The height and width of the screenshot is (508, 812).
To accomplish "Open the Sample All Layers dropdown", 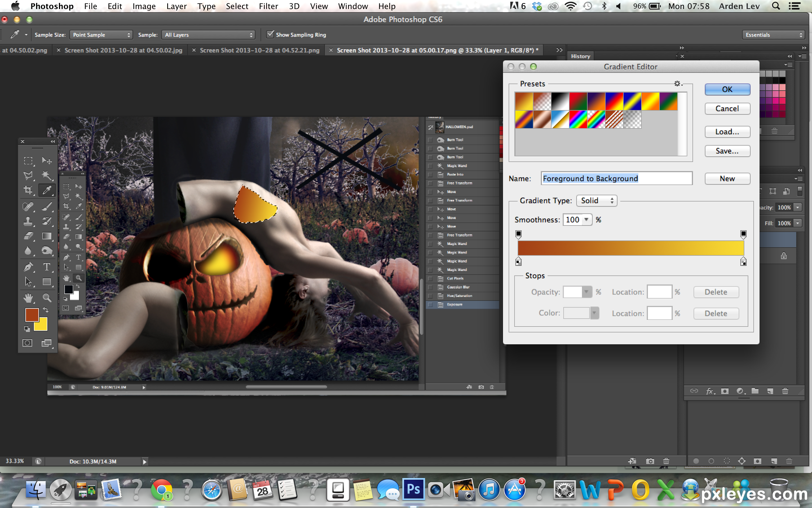I will pos(208,35).
